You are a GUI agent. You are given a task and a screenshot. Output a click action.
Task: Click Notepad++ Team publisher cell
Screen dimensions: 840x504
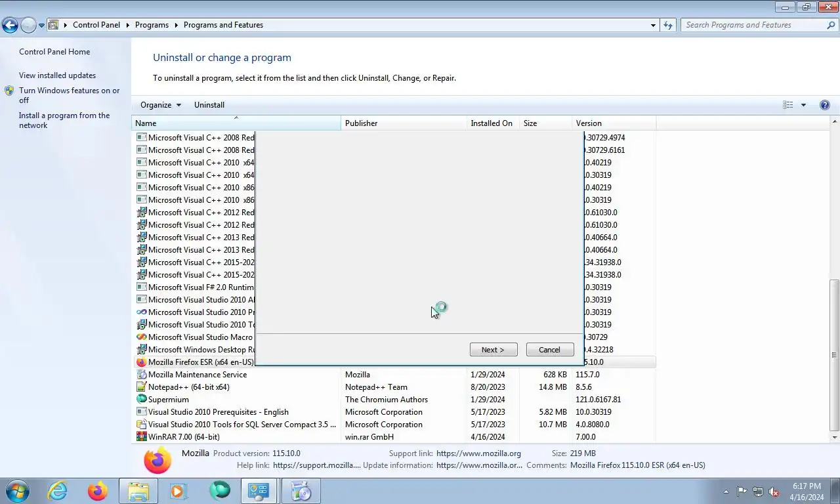pos(376,387)
